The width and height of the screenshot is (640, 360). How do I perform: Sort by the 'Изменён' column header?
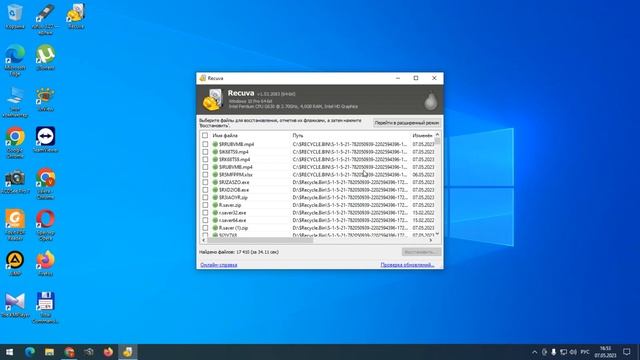coord(422,135)
